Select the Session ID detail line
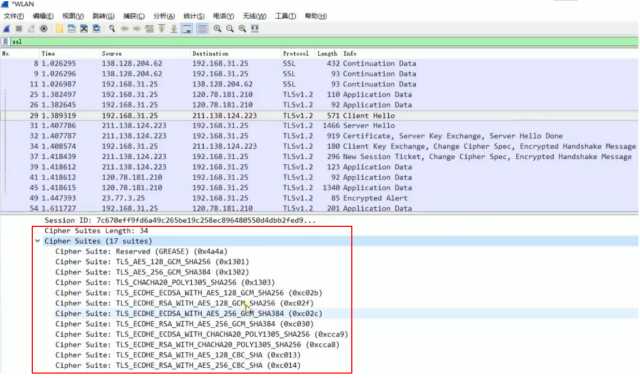 point(180,220)
